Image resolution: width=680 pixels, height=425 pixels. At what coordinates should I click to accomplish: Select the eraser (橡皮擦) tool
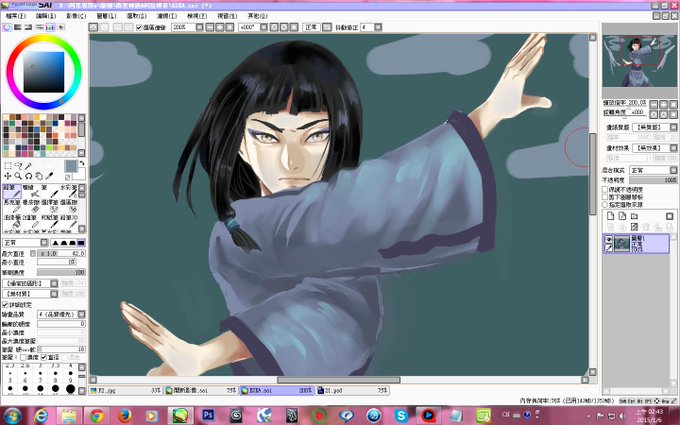31,206
